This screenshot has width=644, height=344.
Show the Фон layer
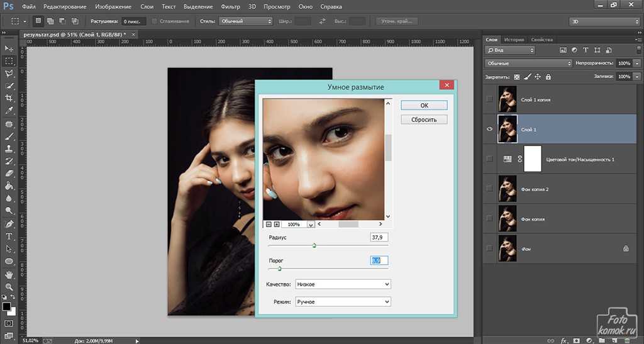[x=489, y=248]
